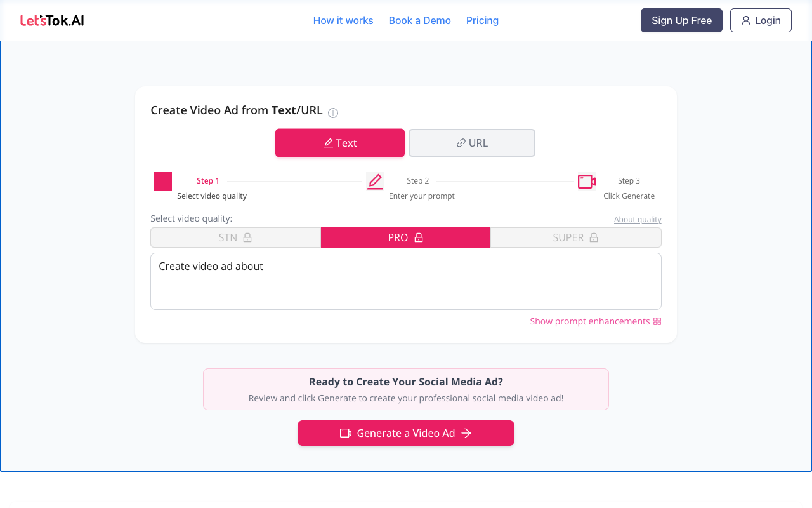Switch to the URL input mode
The width and height of the screenshot is (812, 508).
471,142
